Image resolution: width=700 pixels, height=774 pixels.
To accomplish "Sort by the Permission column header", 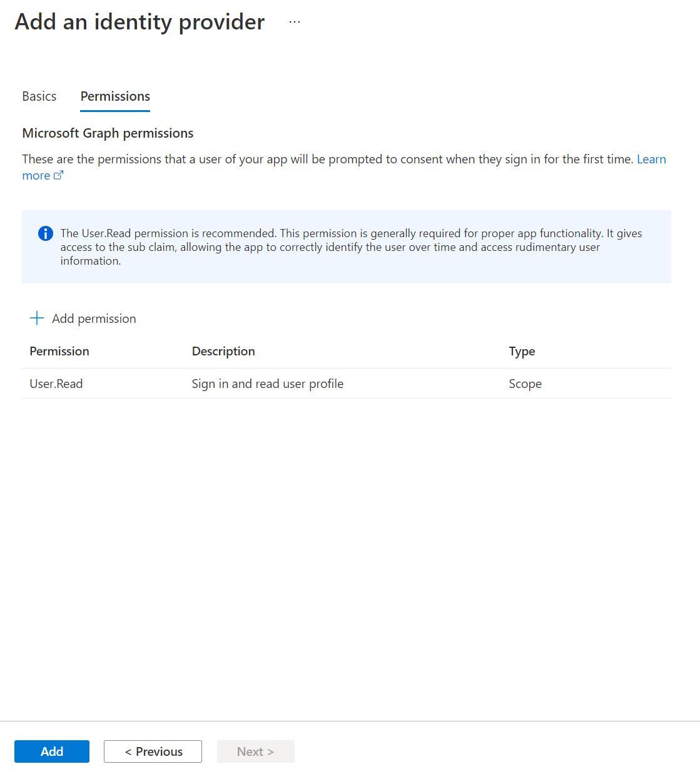I will coord(59,351).
